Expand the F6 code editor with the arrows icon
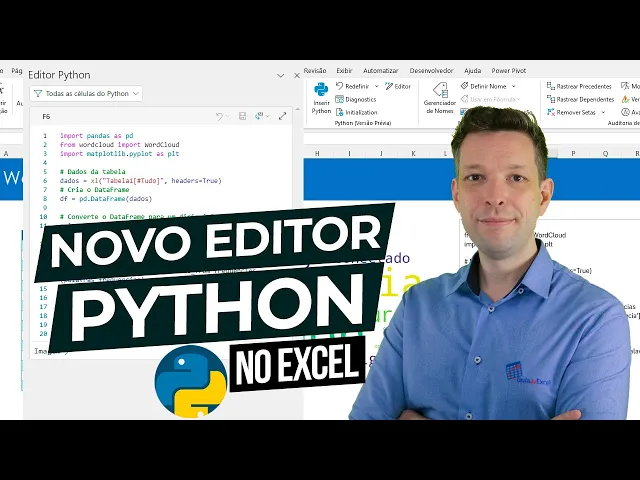 click(x=282, y=116)
